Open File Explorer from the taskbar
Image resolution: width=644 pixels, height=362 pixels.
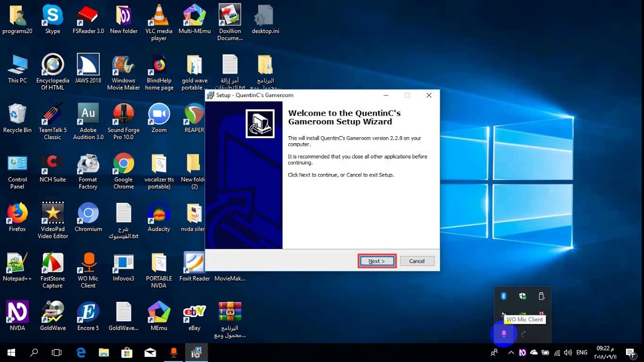[x=104, y=353]
